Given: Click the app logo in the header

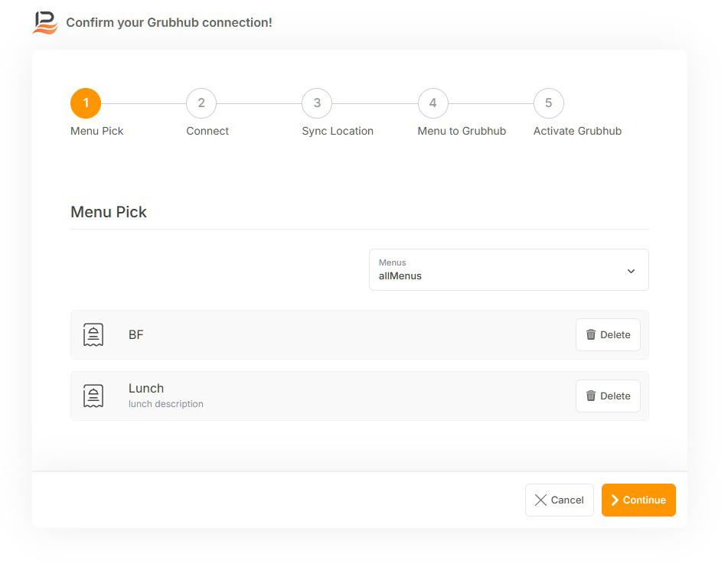Looking at the screenshot, I should point(45,22).
